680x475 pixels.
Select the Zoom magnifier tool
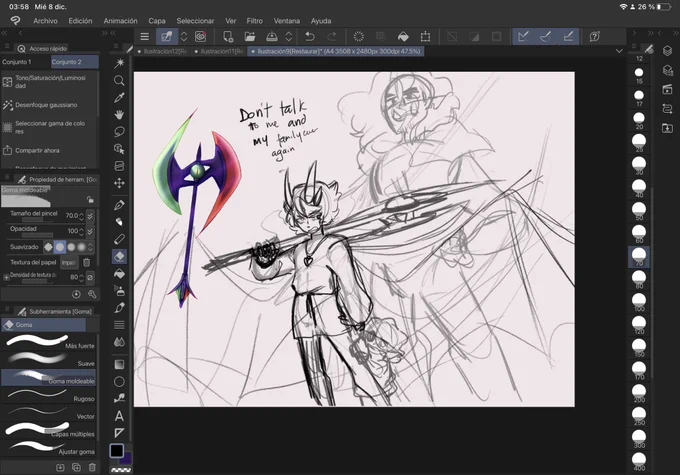point(119,81)
